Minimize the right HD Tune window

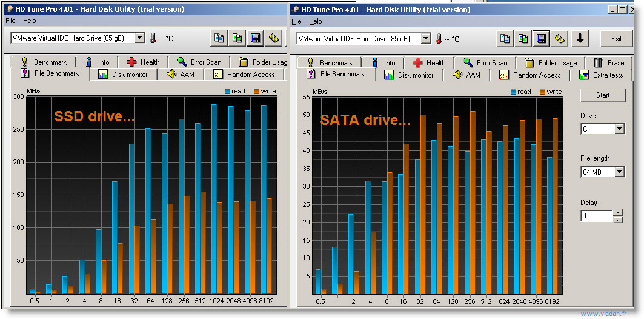(x=613, y=9)
